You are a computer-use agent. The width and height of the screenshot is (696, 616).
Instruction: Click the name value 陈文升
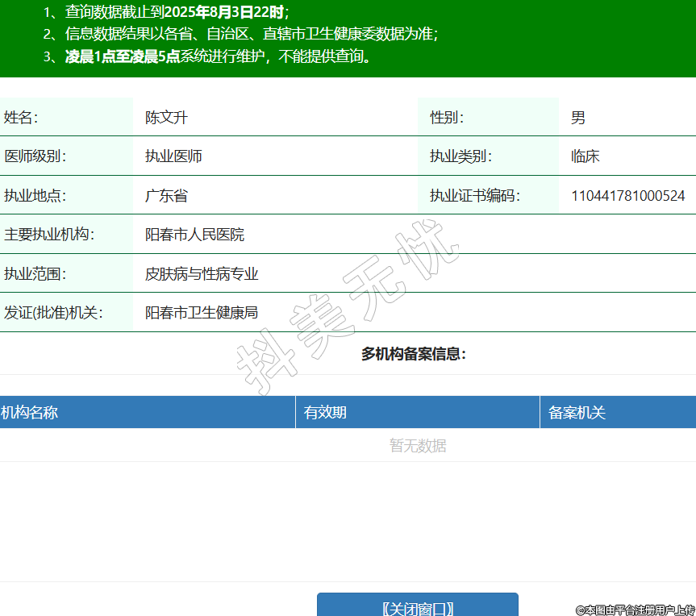click(x=166, y=118)
